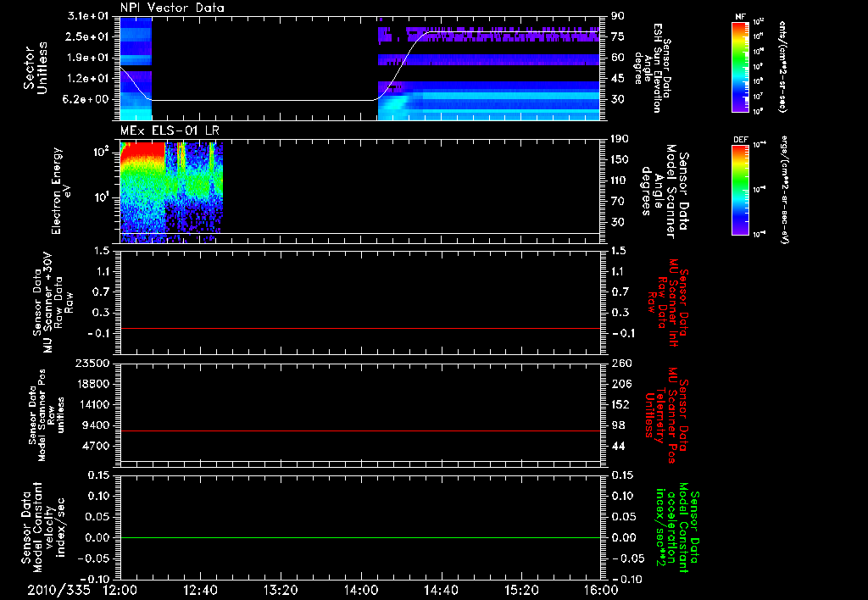The width and height of the screenshot is (868, 600).
Task: Click the 'Sector Unitless' axis title
Action: (x=36, y=68)
